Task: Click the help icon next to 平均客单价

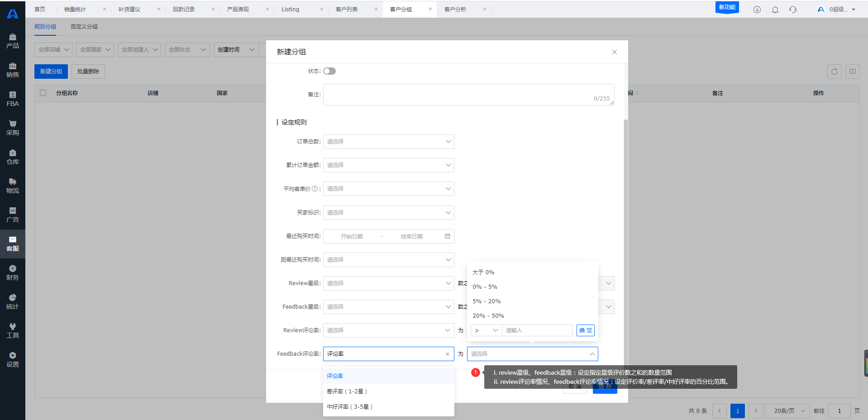Action: [315, 189]
